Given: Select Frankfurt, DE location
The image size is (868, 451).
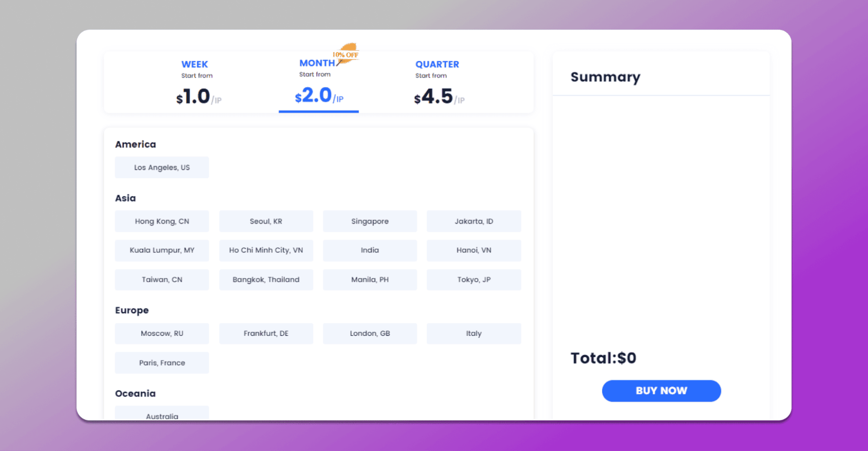Looking at the screenshot, I should click(266, 333).
